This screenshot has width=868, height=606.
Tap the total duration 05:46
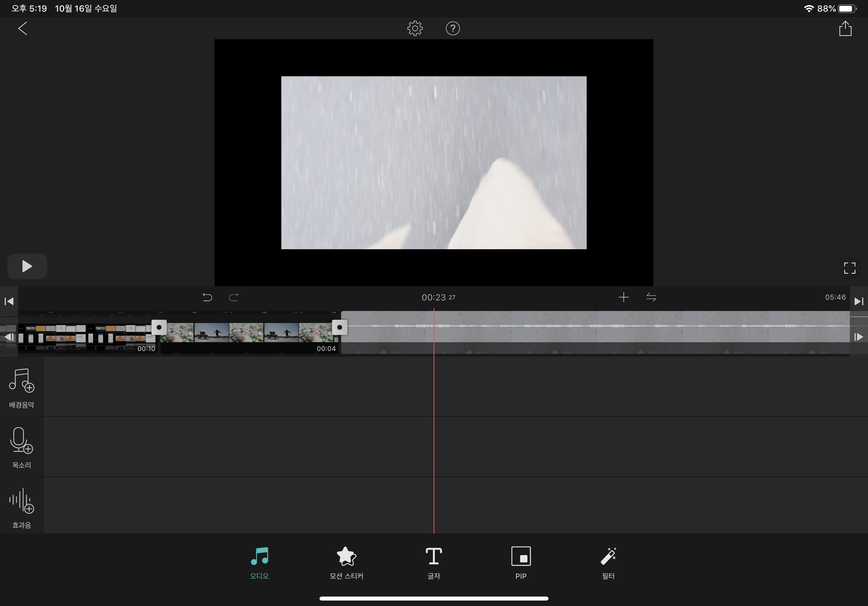coord(835,297)
